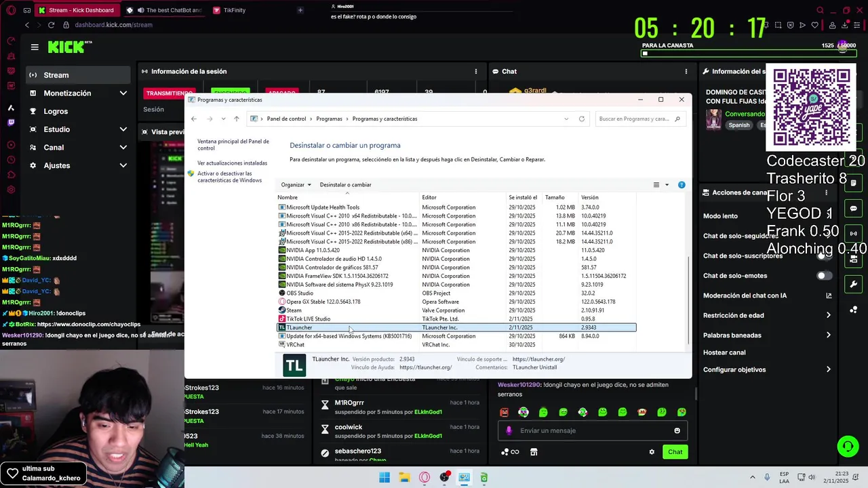Open Activar o desactivar características de Windows

click(229, 177)
